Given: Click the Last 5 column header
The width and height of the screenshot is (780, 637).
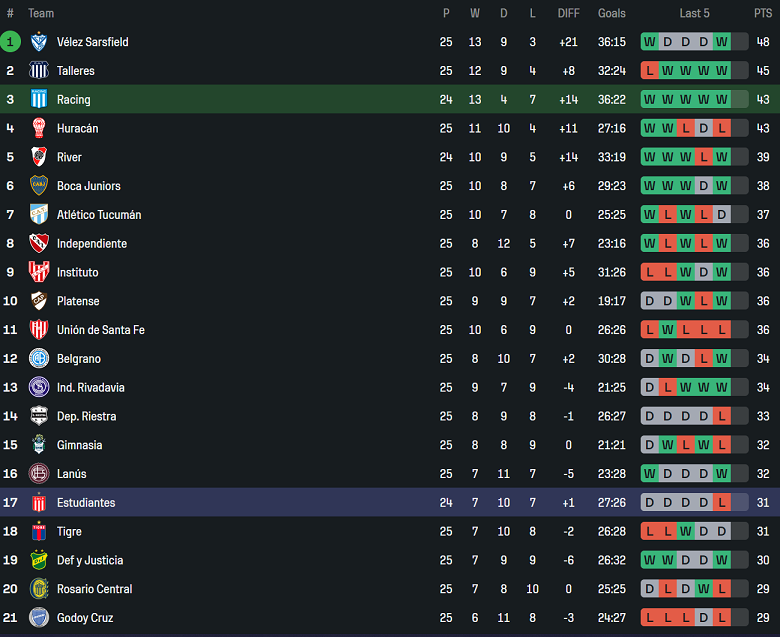Looking at the screenshot, I should click(x=694, y=13).
